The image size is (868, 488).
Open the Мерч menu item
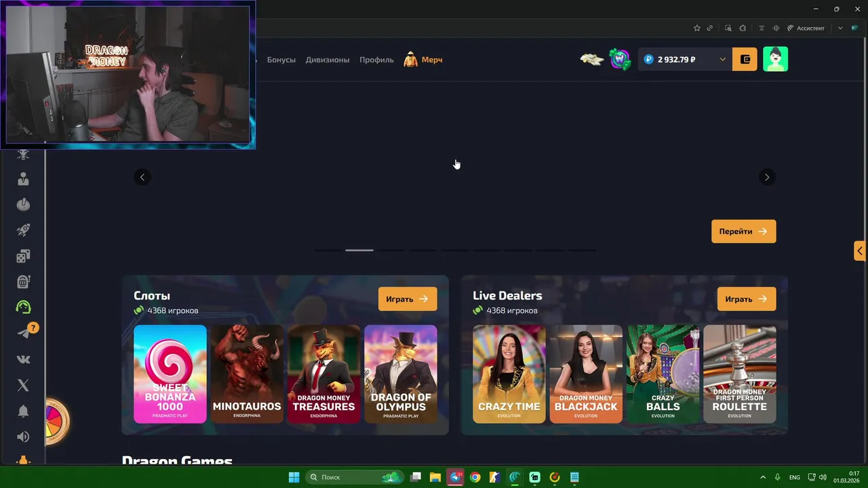click(423, 60)
